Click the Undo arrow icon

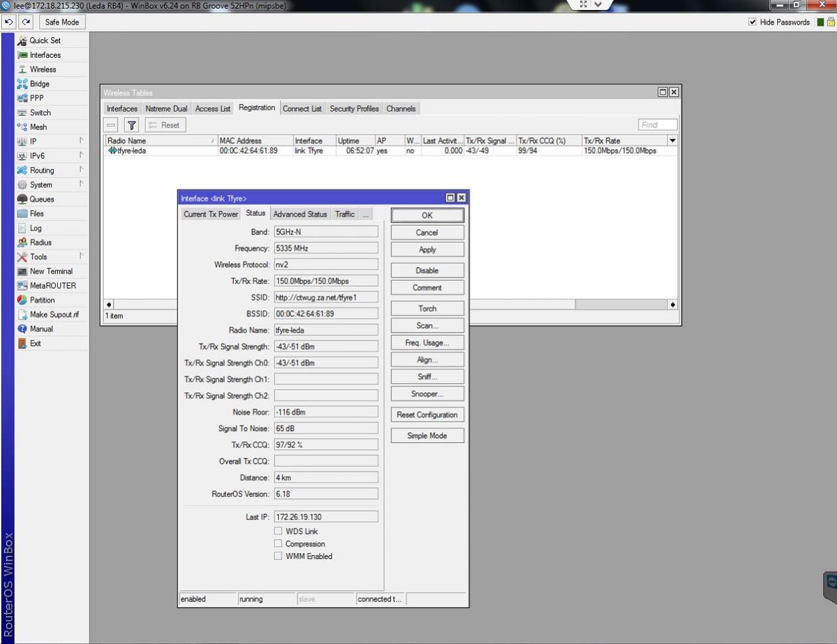(x=9, y=22)
